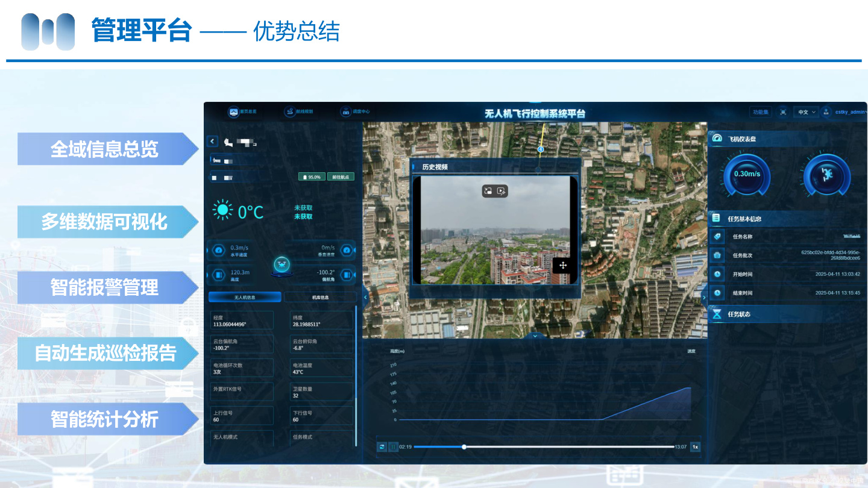Click the hourglass icon beside 任务状态
This screenshot has height=488, width=868.
point(717,314)
